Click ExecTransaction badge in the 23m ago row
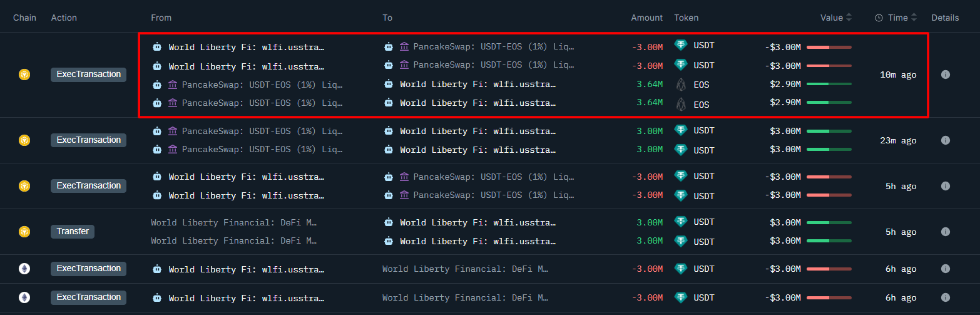This screenshot has height=315, width=980. point(88,140)
